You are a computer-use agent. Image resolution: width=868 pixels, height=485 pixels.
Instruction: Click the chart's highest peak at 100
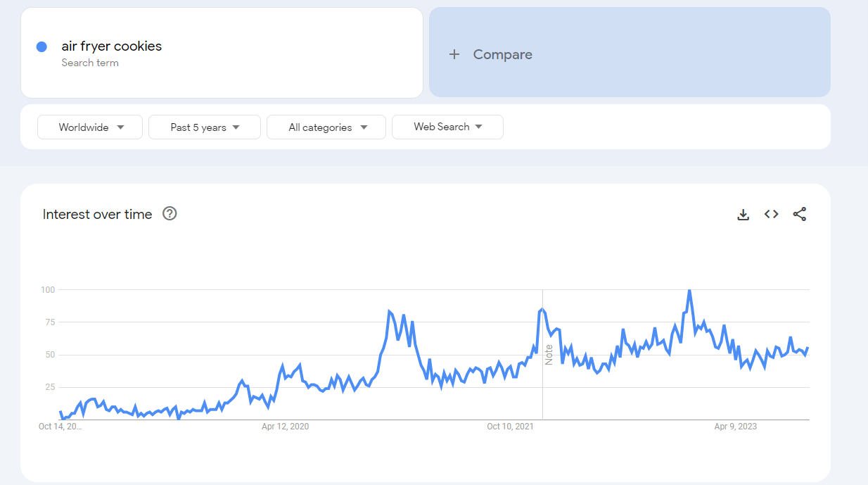pos(689,290)
